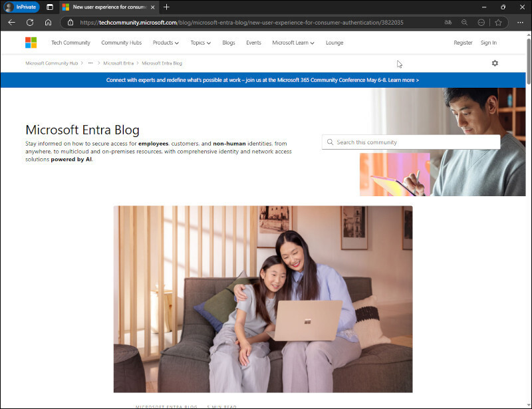
Task: Refresh the page
Action: (30, 23)
